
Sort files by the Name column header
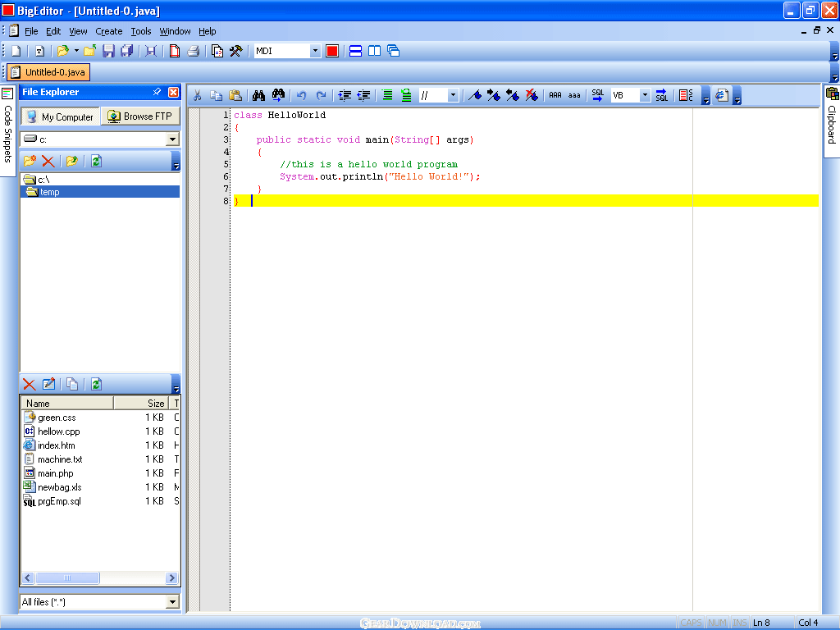(67, 403)
